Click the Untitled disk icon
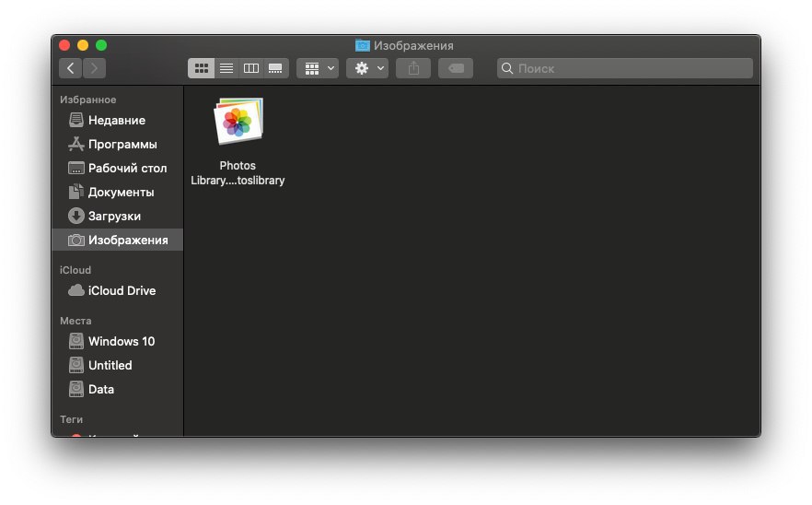This screenshot has height=505, width=812. (76, 365)
